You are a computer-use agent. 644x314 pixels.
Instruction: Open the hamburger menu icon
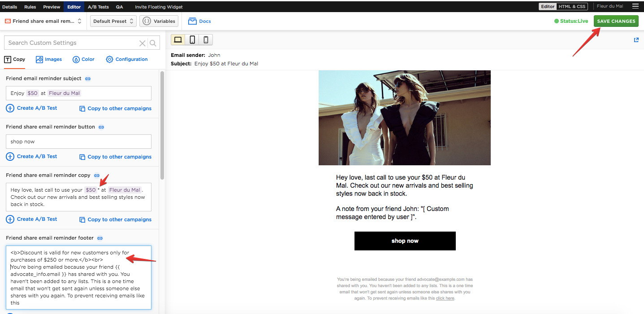click(x=635, y=6)
